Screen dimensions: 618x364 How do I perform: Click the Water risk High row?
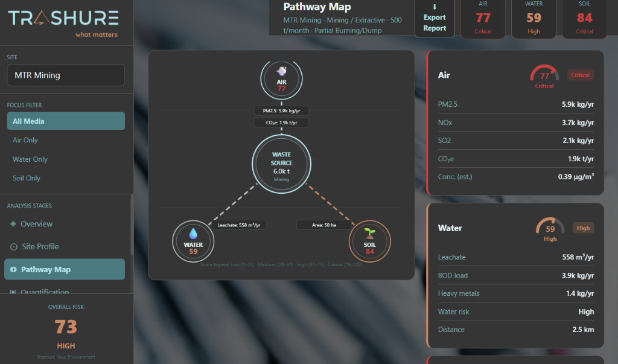pyautogui.click(x=515, y=311)
